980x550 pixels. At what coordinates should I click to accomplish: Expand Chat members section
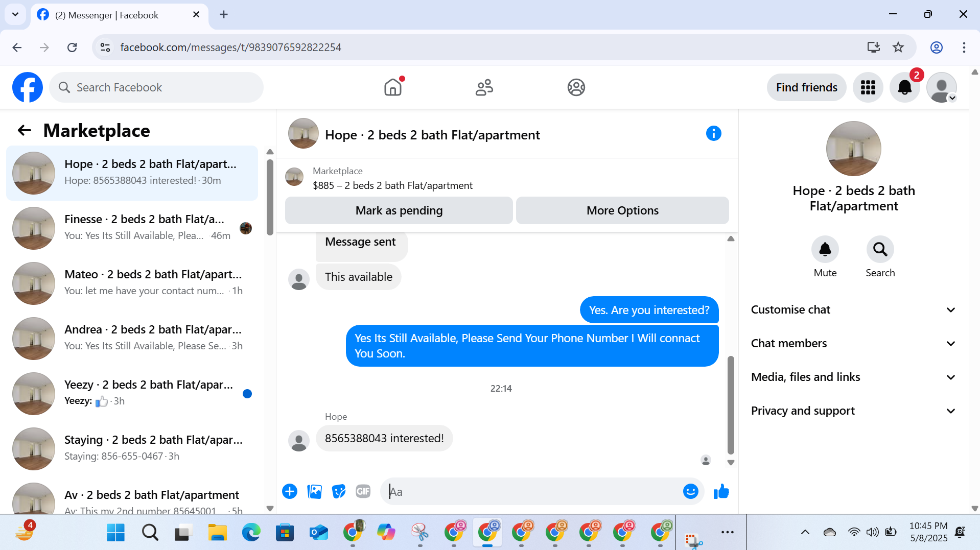853,344
